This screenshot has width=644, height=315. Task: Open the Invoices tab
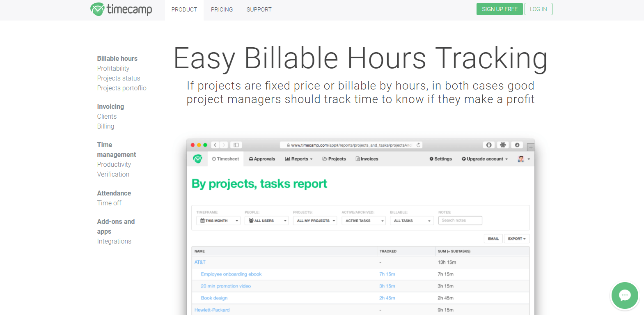coord(367,159)
